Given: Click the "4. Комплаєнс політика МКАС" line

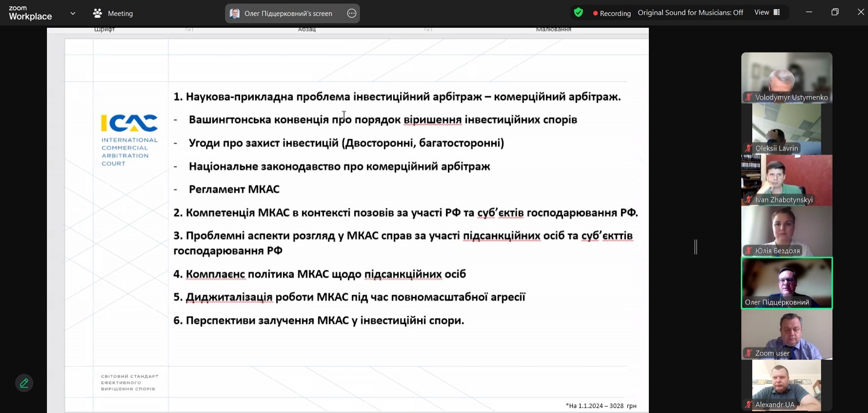Looking at the screenshot, I should coord(319,274).
